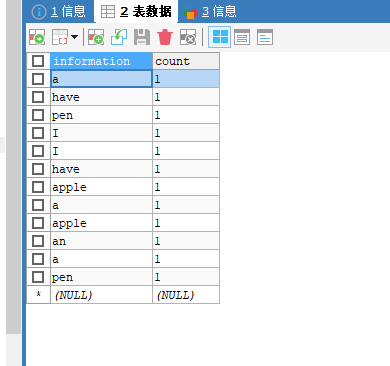390x366 pixels.
Task: Click the (NULL) cell under information column
Action: pos(101,295)
